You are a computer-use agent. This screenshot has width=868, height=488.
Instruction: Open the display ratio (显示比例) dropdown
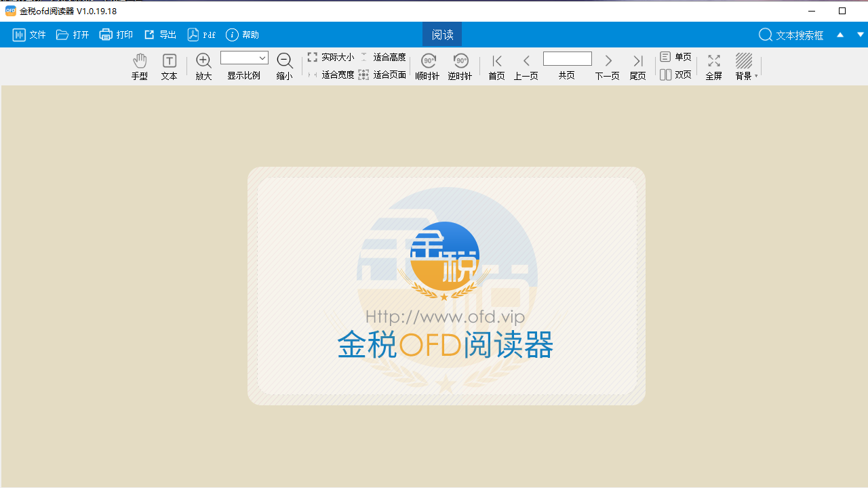tap(262, 58)
